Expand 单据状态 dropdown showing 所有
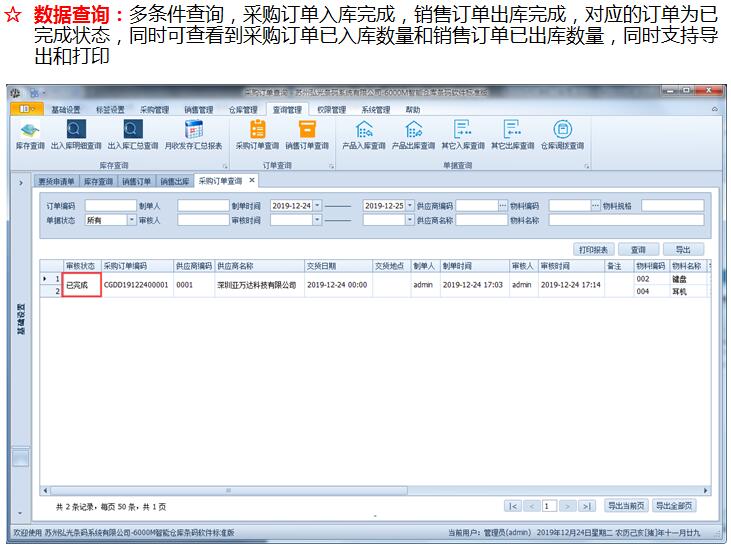 [131, 220]
